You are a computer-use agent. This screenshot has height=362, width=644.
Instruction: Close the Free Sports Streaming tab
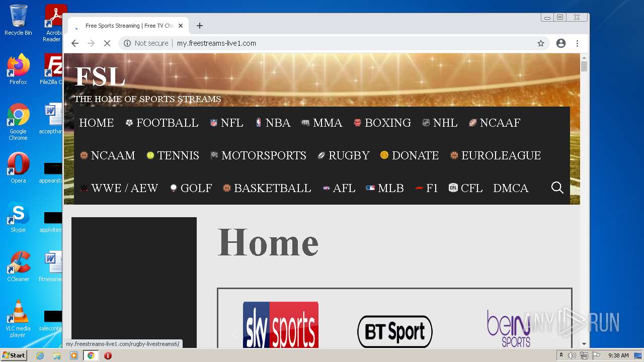[181, 26]
